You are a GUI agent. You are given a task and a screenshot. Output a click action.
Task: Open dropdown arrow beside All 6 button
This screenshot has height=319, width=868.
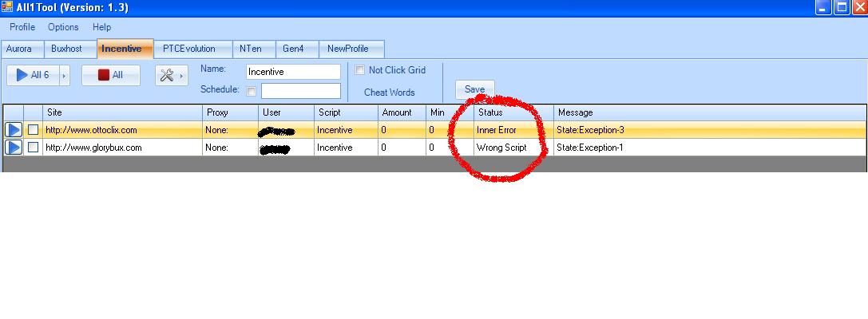click(x=65, y=75)
